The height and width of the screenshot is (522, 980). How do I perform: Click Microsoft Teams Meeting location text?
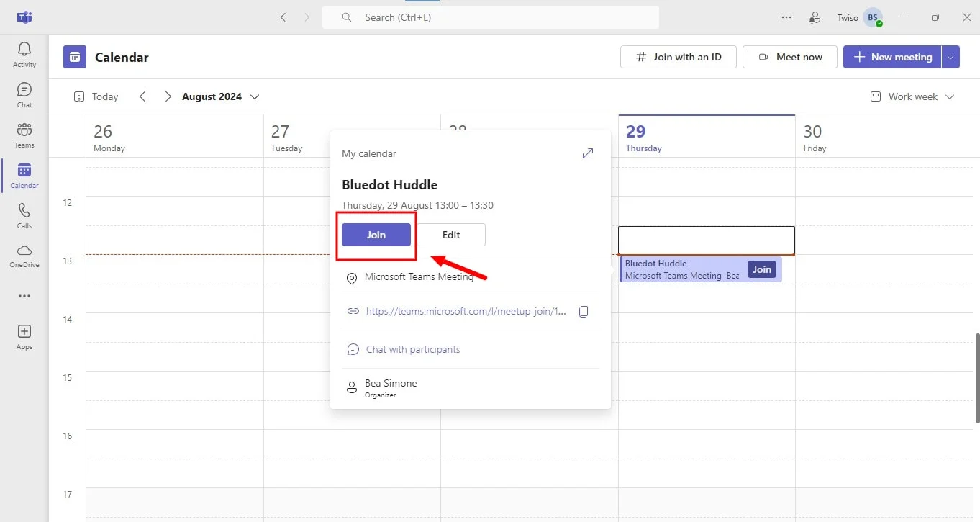point(419,276)
